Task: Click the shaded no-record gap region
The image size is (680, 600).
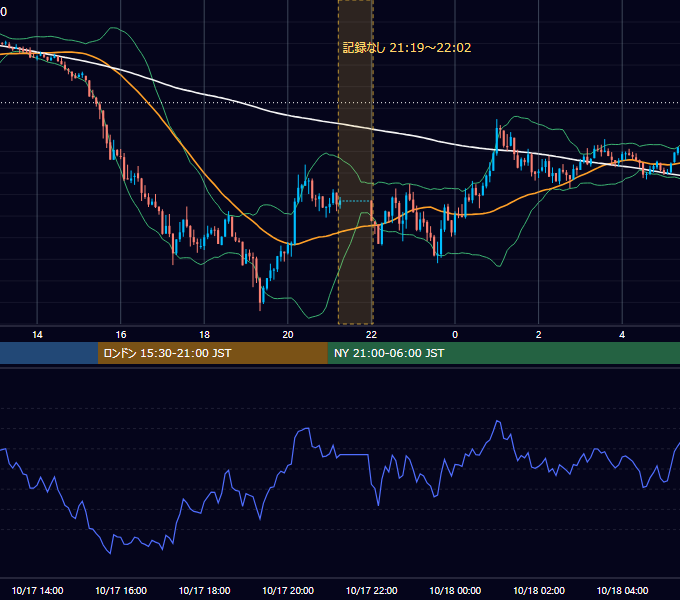Action: point(356,162)
